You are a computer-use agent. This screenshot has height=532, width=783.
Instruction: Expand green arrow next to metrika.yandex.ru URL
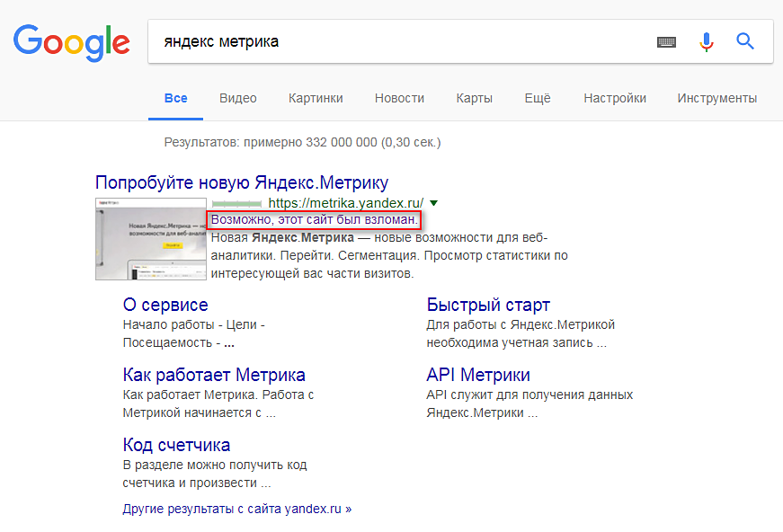click(x=434, y=203)
